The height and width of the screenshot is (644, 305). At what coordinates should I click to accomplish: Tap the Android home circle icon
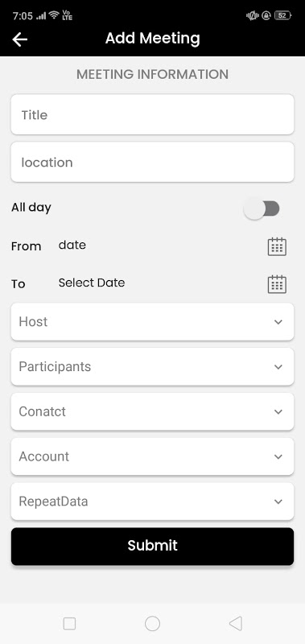click(x=152, y=623)
